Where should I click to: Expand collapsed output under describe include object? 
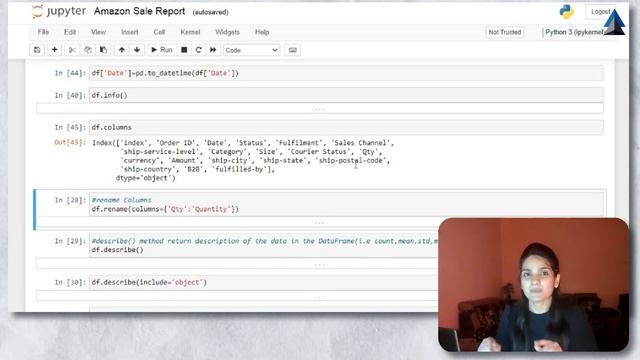click(237, 296)
